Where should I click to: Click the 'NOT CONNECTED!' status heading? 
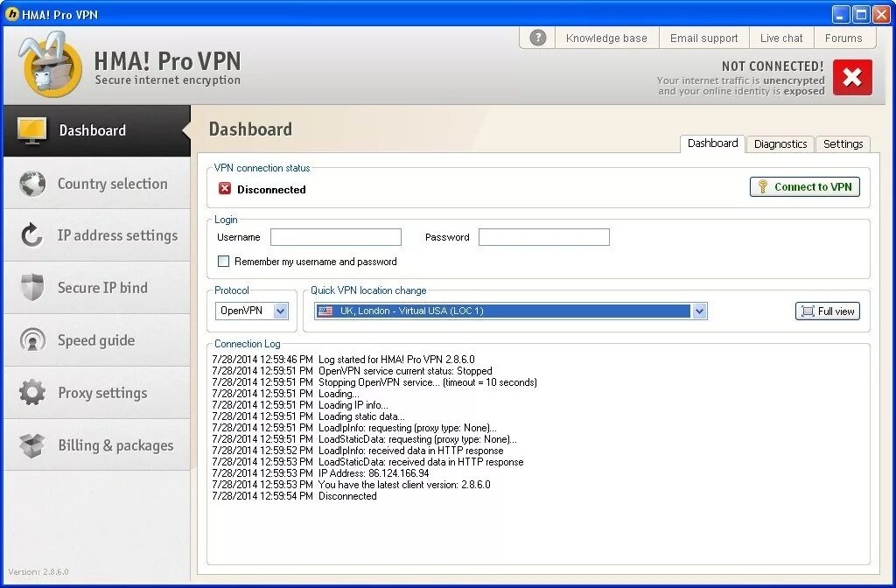[x=773, y=66]
